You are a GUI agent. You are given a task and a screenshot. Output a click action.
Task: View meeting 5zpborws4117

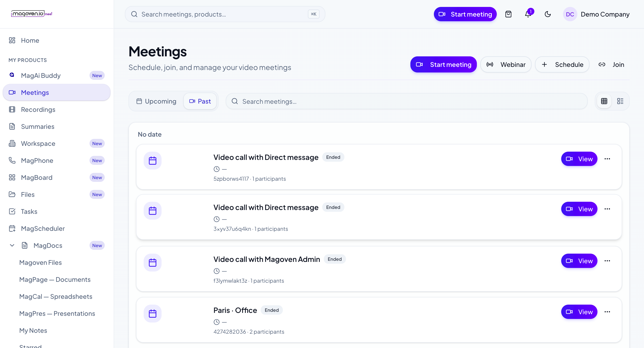[579, 159]
